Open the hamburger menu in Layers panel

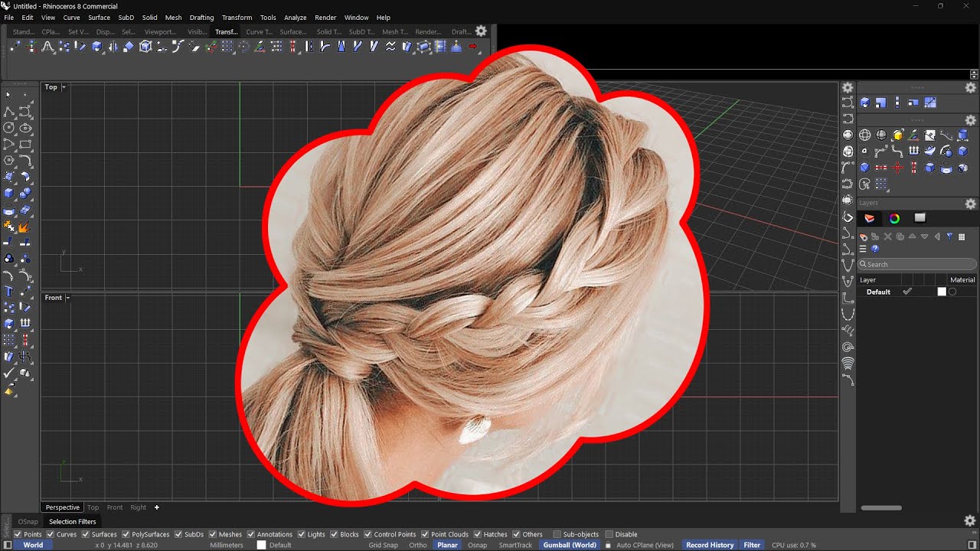[863, 249]
